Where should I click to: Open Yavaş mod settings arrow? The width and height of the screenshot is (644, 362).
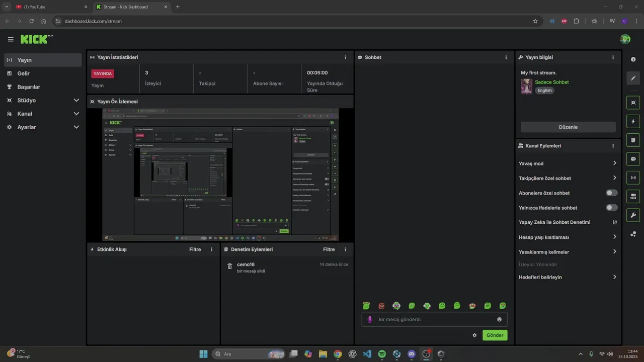click(x=614, y=163)
